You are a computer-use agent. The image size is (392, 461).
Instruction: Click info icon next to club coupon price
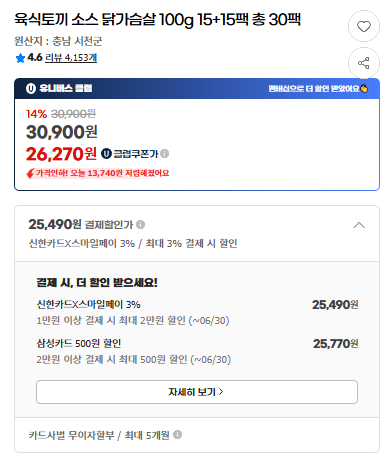(164, 153)
